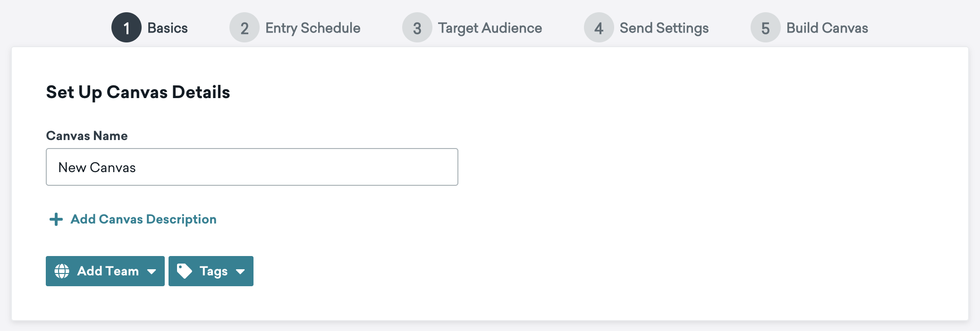Select the Build Canvas step label
This screenshot has height=331, width=980.
point(827,28)
